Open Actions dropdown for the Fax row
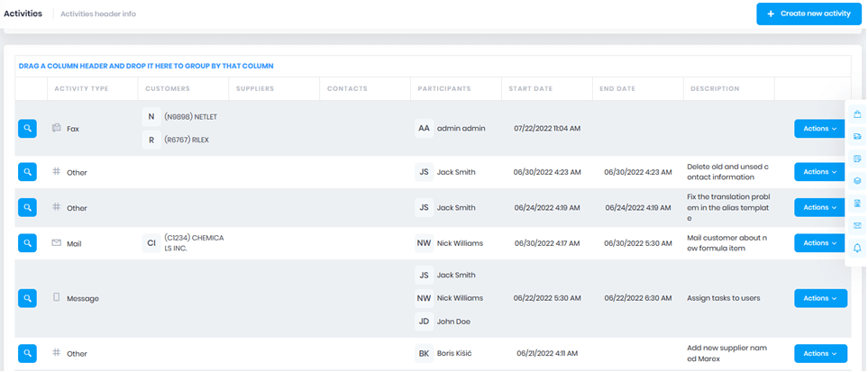Image resolution: width=868 pixels, height=372 pixels. (820, 129)
